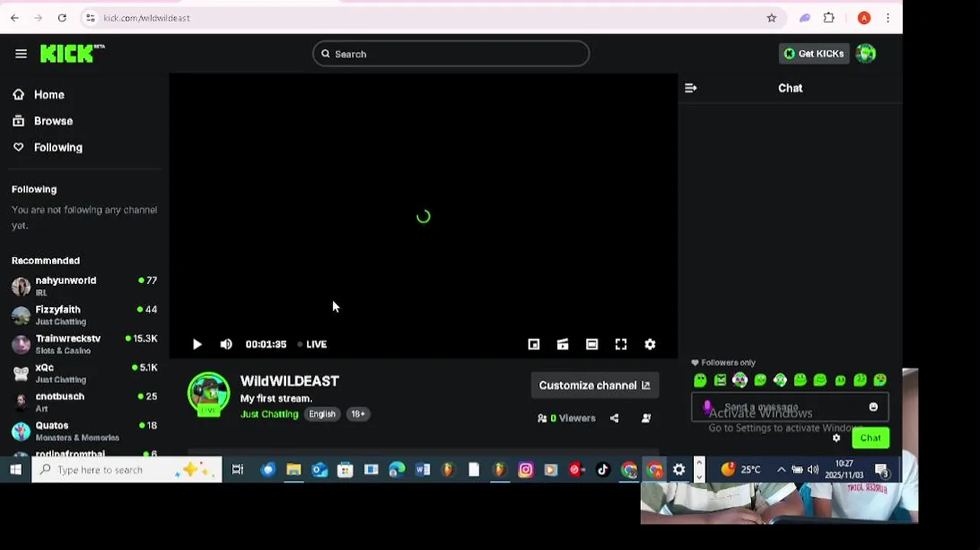Open the user profile avatar menu
This screenshot has height=550, width=980.
(x=866, y=53)
